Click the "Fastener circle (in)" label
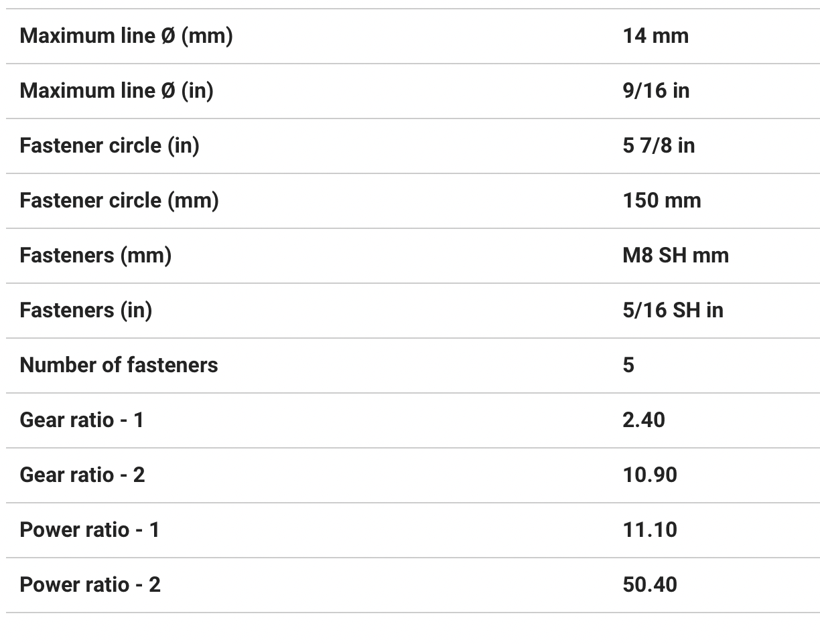Screen dimensions: 820x644 pos(109,145)
